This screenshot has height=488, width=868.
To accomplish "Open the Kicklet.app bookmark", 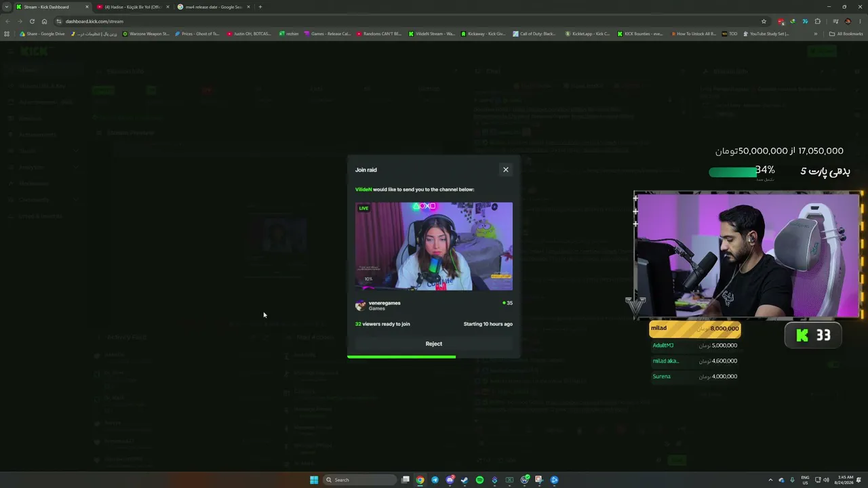I will pyautogui.click(x=587, y=34).
